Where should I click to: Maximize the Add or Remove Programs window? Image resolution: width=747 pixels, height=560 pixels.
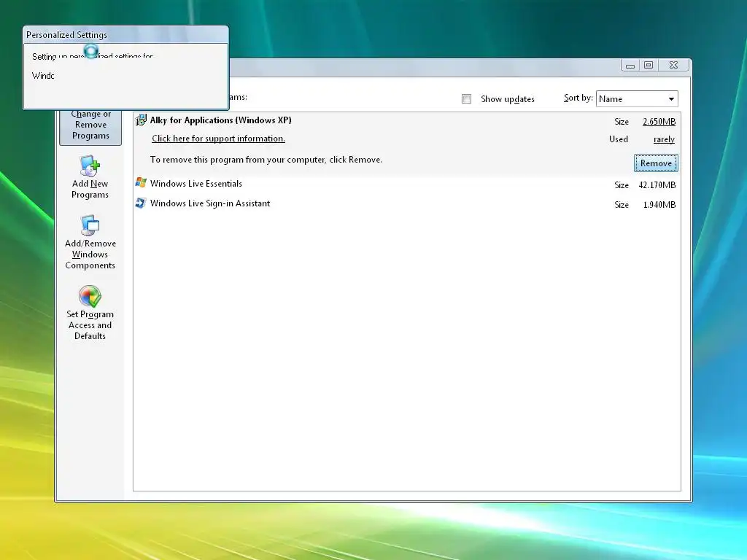(649, 65)
